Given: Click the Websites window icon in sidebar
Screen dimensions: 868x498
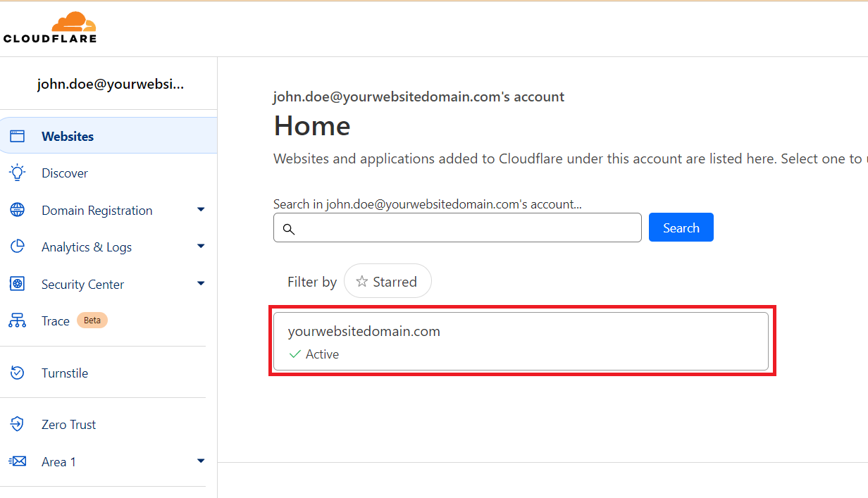Looking at the screenshot, I should (17, 137).
